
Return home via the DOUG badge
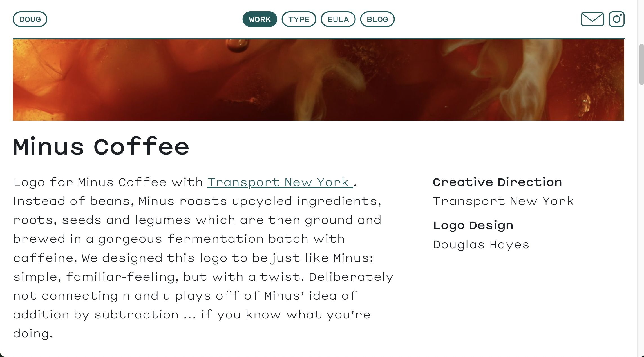tap(30, 19)
